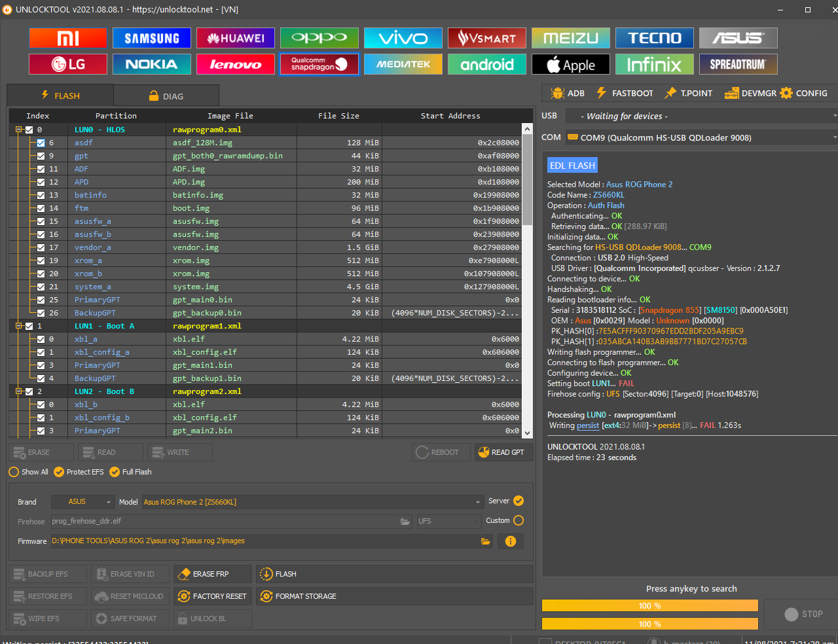The width and height of the screenshot is (838, 644).
Task: Open the FASTBOOT tool
Action: coord(625,93)
